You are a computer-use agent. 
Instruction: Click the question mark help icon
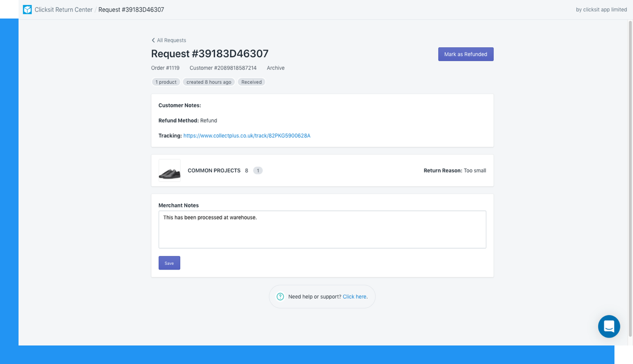(x=280, y=296)
